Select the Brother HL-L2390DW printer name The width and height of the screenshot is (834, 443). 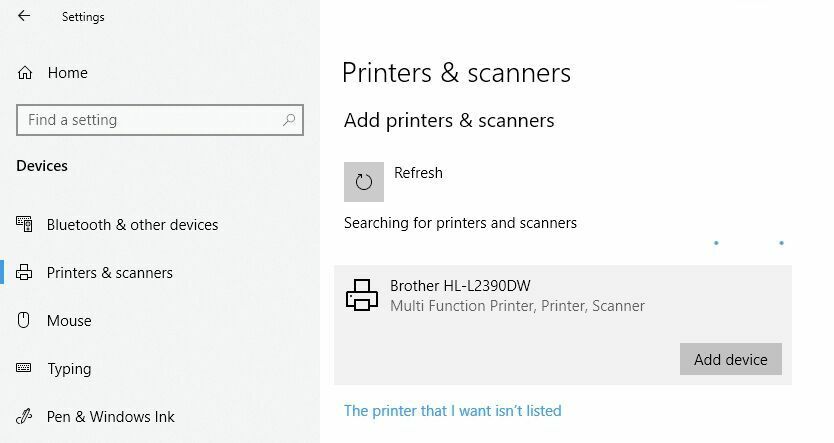pos(460,286)
